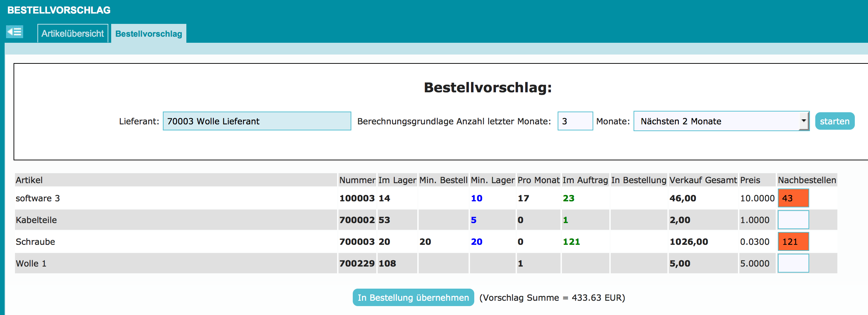Click empty reorder field for Kabelteile
The image size is (868, 315).
click(793, 220)
